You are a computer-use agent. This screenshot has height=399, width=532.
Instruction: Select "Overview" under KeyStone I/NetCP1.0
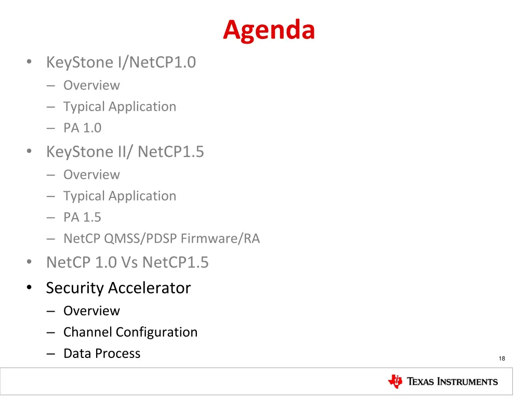click(x=91, y=85)
